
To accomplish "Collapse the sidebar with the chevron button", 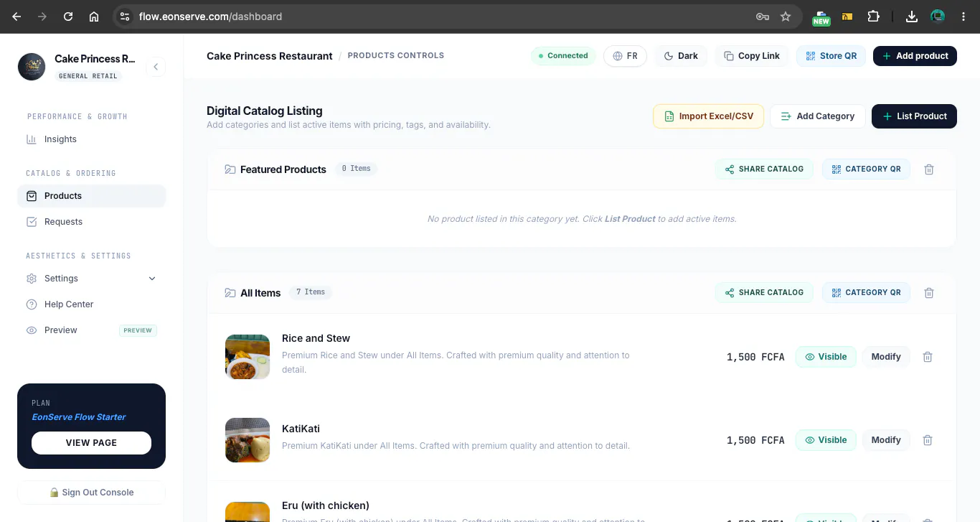I will click(156, 67).
